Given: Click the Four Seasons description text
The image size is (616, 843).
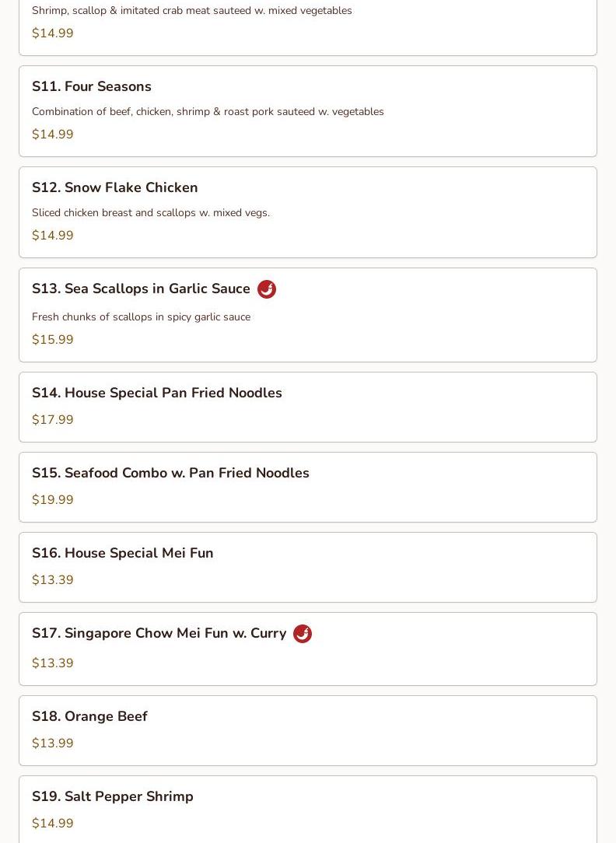Looking at the screenshot, I should 208,111.
